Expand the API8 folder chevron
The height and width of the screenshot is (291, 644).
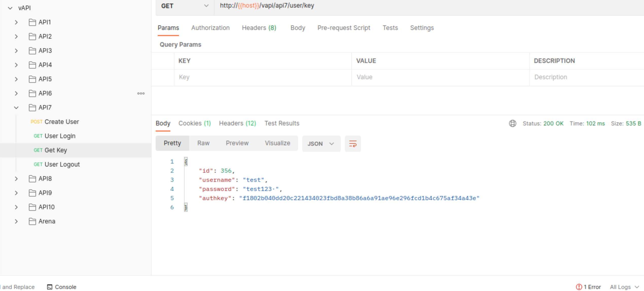(x=16, y=179)
